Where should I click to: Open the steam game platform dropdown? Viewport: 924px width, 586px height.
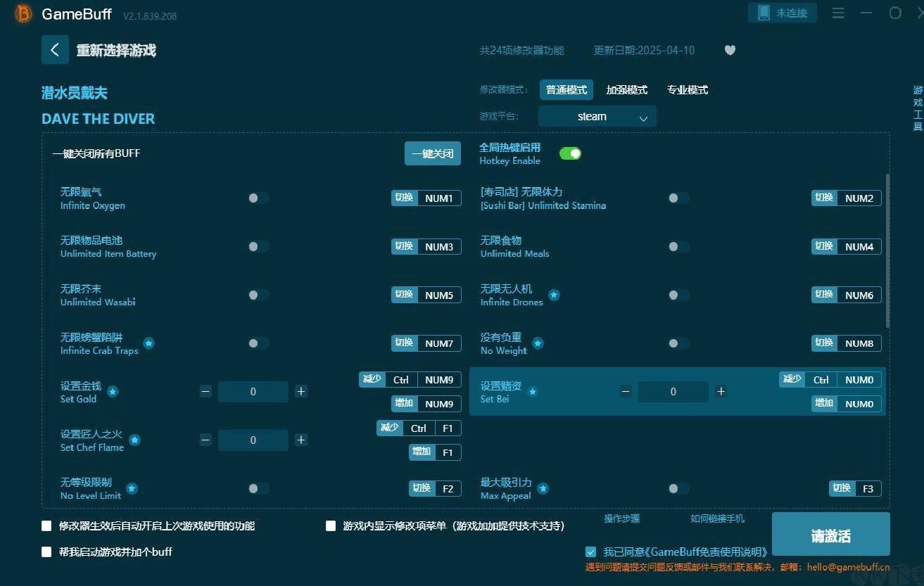597,117
